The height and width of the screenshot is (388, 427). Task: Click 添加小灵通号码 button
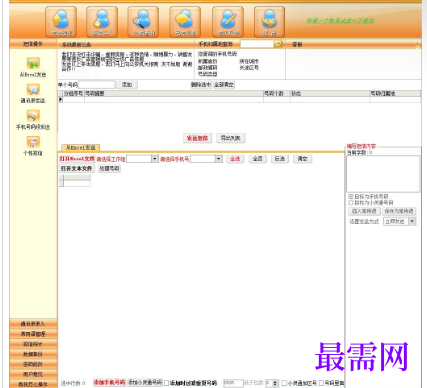click(x=145, y=382)
